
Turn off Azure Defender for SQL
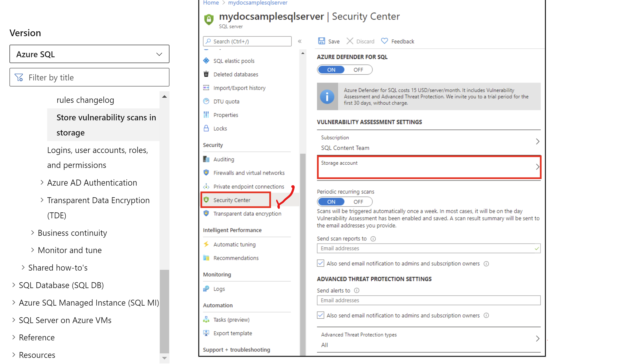[x=358, y=70]
